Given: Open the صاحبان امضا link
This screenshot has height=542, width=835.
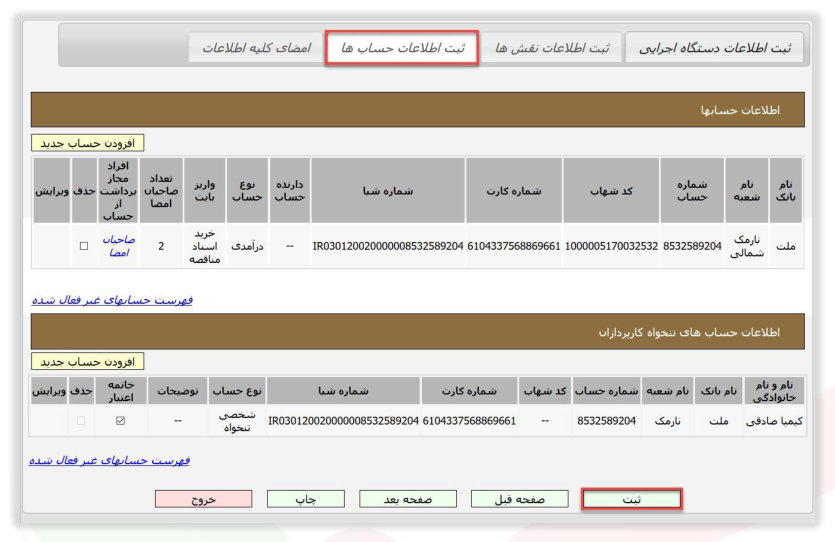Looking at the screenshot, I should tap(118, 246).
